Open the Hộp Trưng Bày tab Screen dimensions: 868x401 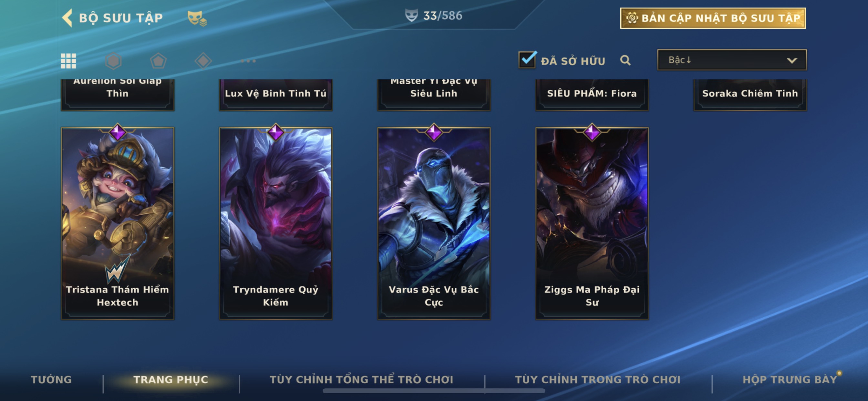[x=790, y=380]
